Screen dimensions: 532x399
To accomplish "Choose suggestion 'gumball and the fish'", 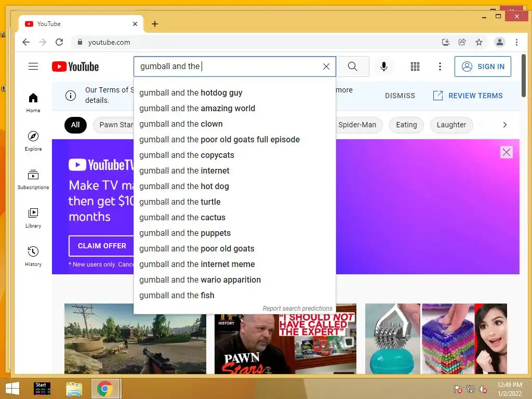I will [x=235, y=296].
